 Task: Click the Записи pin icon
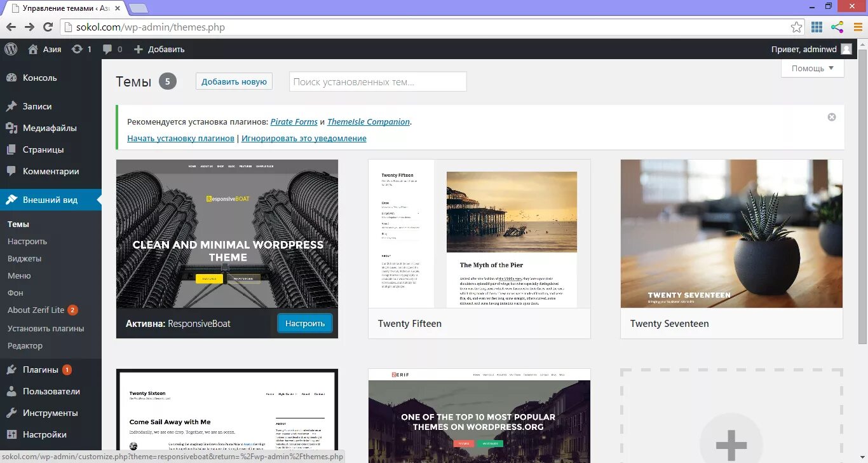(11, 106)
